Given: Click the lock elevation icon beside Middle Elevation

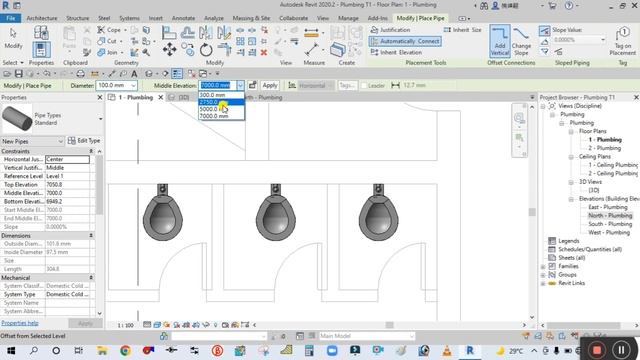Looking at the screenshot, I should [x=253, y=85].
